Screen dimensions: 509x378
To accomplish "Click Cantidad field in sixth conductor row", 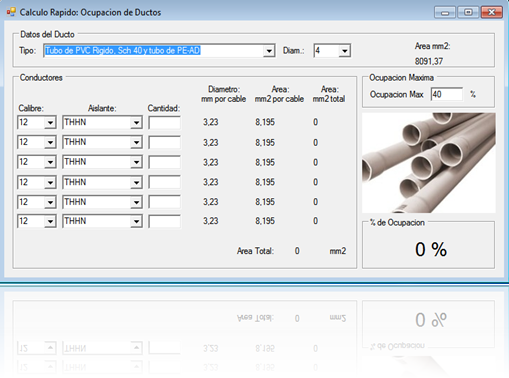I will pyautogui.click(x=164, y=222).
